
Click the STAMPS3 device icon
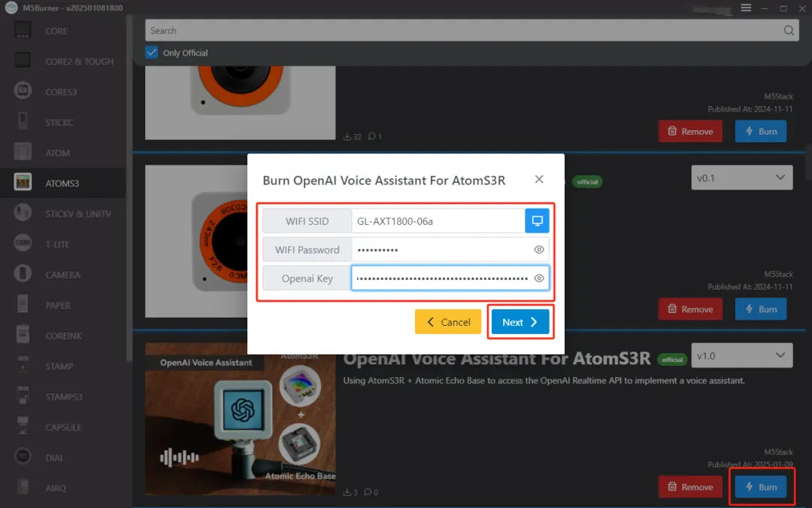coord(23,396)
